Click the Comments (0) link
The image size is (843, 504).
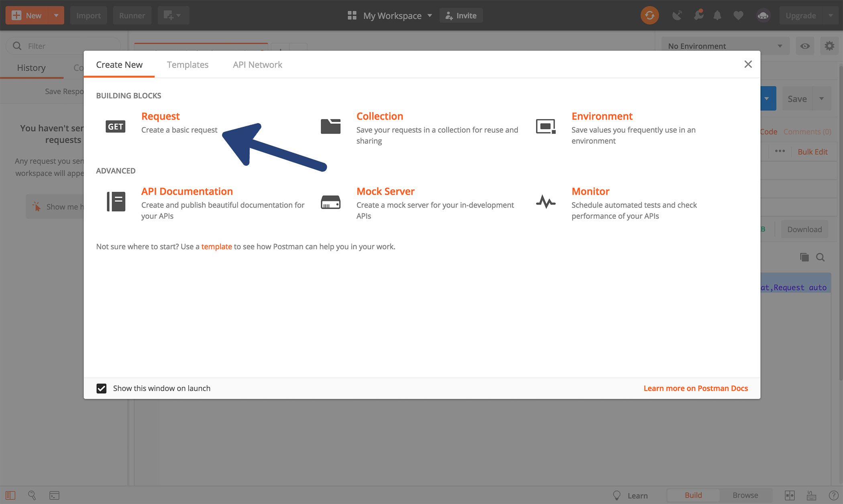tap(807, 132)
